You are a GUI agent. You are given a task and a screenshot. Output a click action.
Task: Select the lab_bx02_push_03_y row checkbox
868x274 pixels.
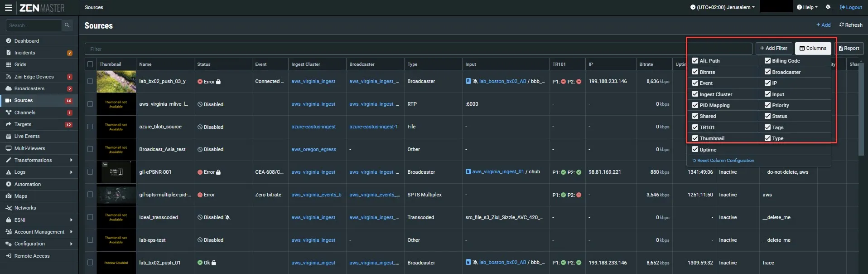tap(90, 82)
